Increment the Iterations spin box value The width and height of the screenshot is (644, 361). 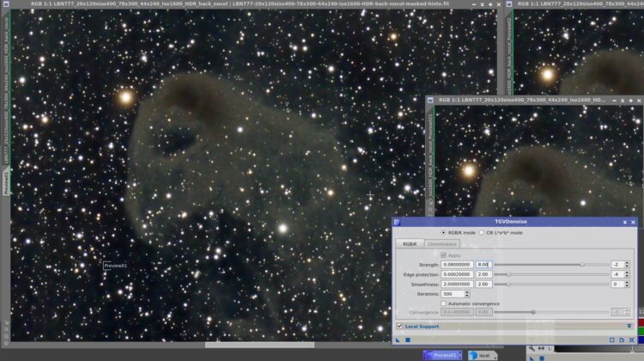[x=466, y=292]
